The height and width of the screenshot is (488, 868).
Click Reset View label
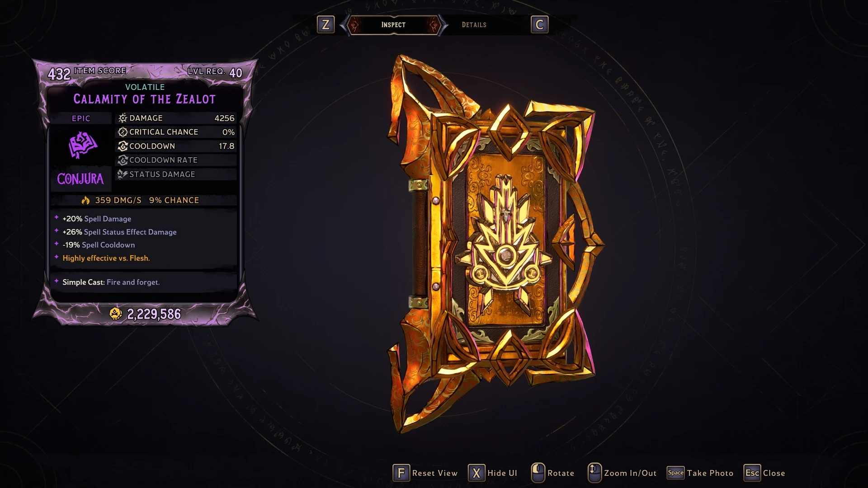click(434, 473)
